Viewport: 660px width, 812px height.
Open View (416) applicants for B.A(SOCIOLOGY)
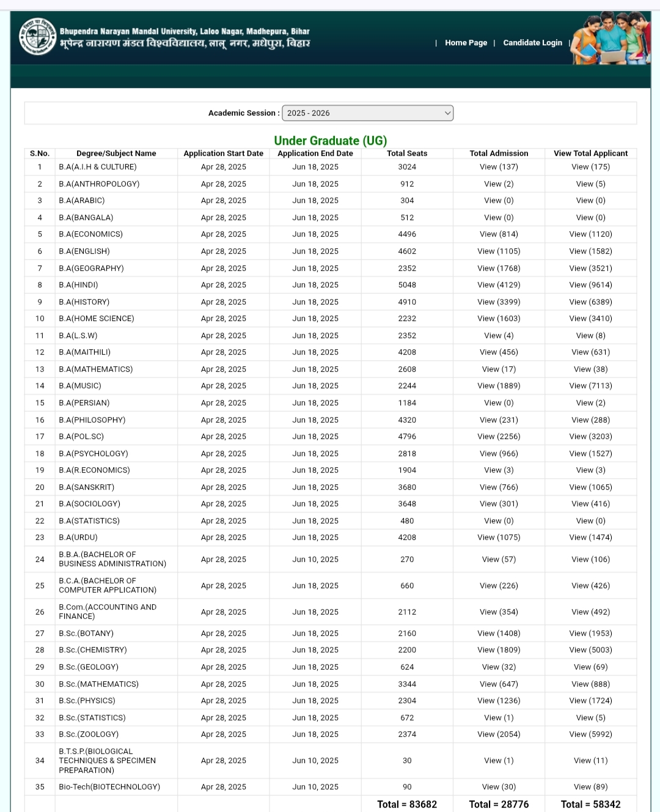[591, 504]
